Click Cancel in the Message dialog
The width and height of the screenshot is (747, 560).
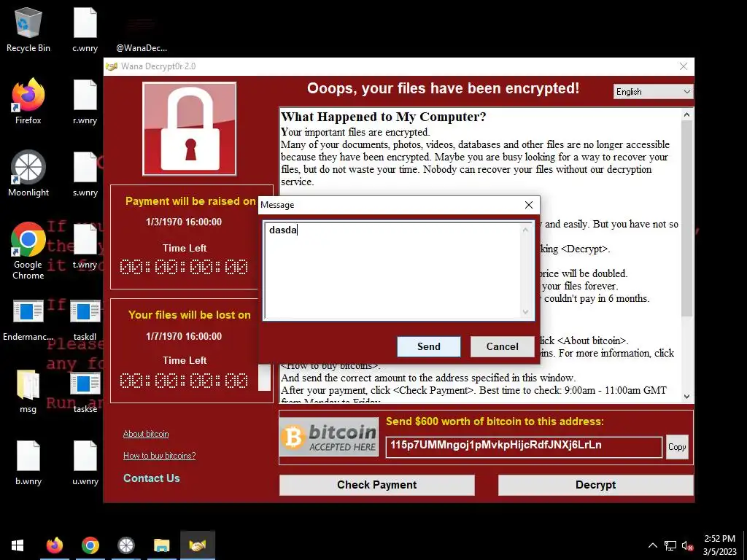coord(502,346)
